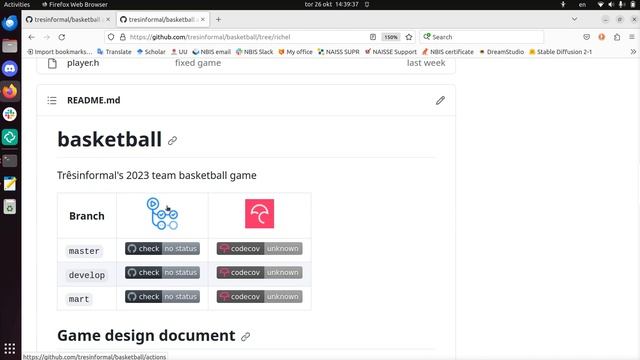Reload the current page

pos(62,37)
